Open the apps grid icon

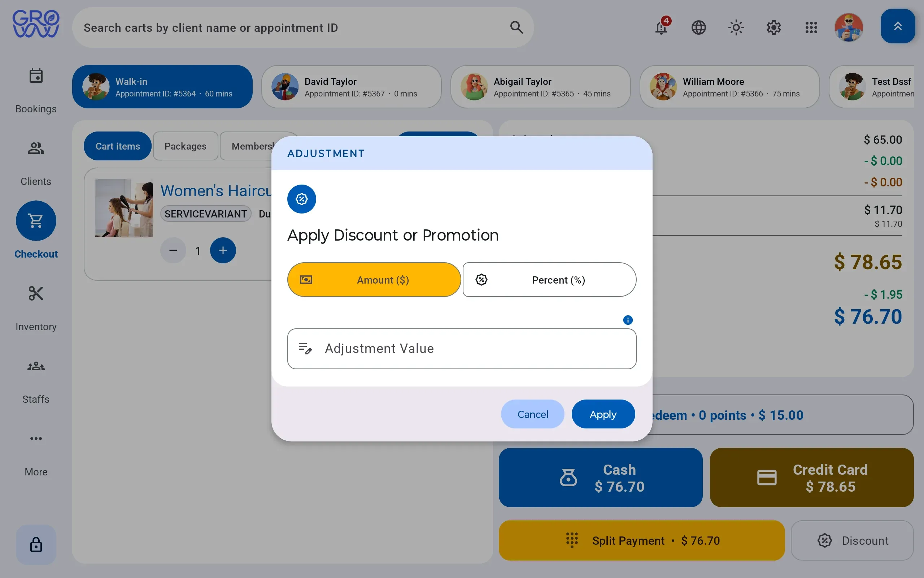811,27
